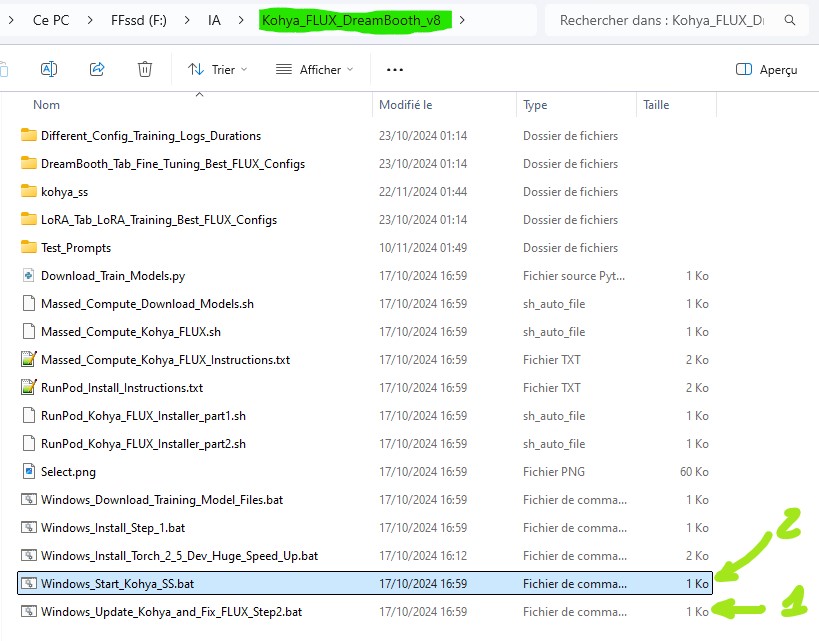Viewport: 819px width, 641px height.
Task: Open the See more ellipsis icon
Action: click(394, 69)
